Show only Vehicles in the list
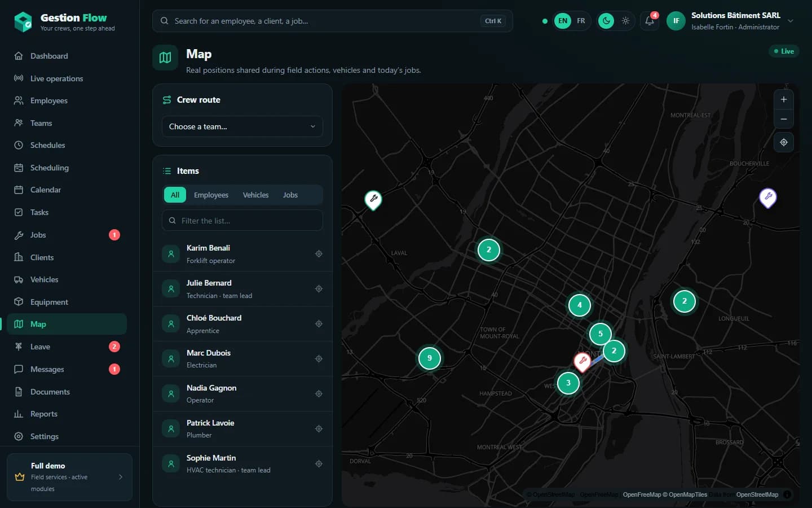This screenshot has height=508, width=812. (255, 195)
